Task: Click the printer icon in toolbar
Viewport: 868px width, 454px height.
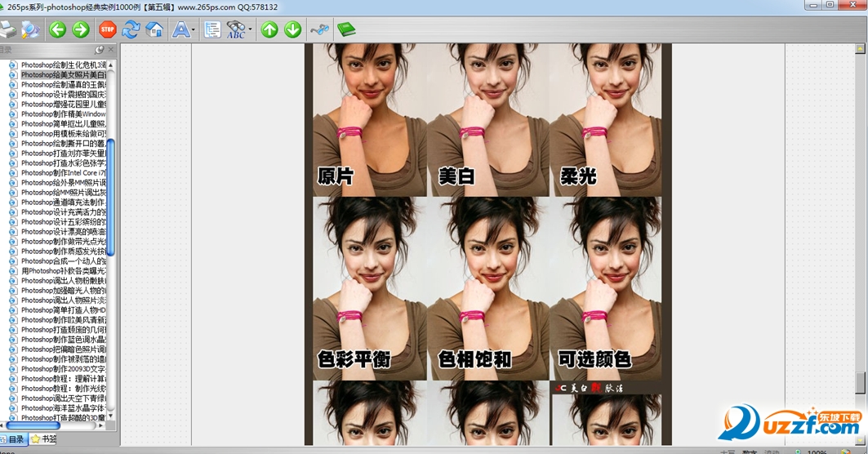Action: click(x=8, y=30)
